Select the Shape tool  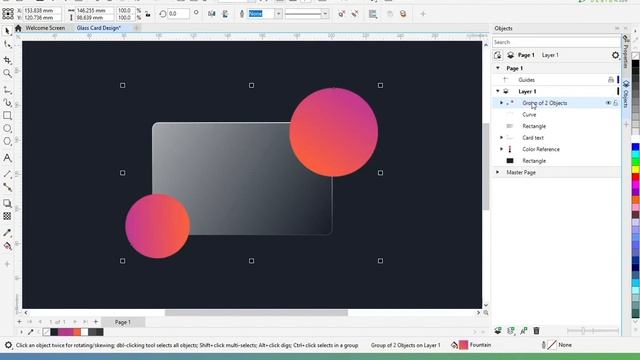tap(7, 44)
